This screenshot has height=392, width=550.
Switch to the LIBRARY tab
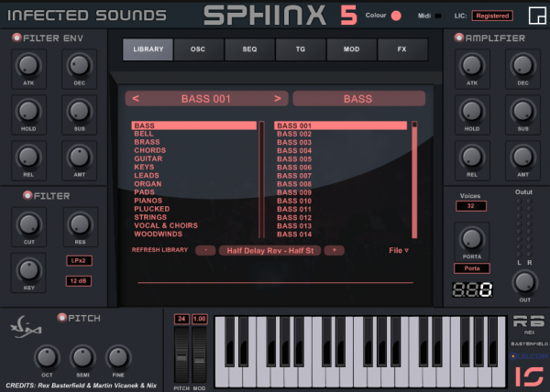pyautogui.click(x=148, y=49)
